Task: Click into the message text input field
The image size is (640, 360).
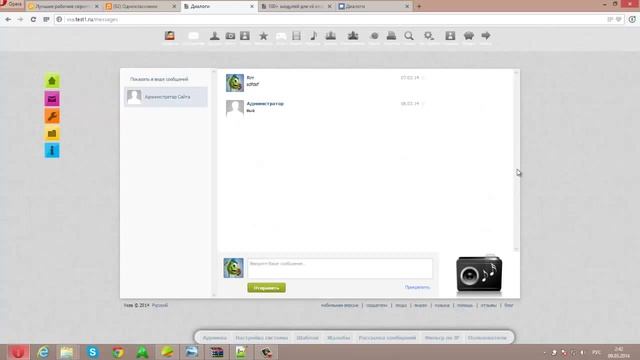Action: (x=340, y=268)
